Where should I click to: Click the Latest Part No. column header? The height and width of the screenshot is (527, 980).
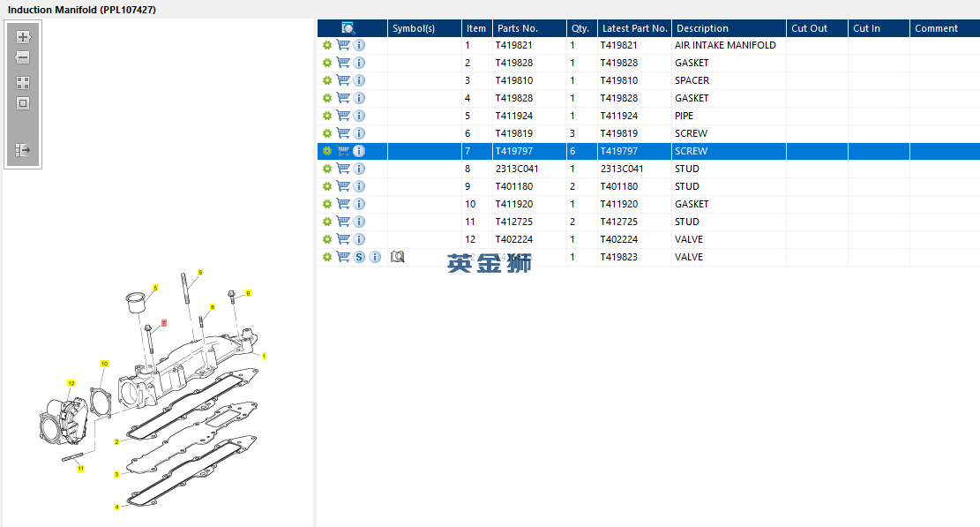click(x=634, y=28)
